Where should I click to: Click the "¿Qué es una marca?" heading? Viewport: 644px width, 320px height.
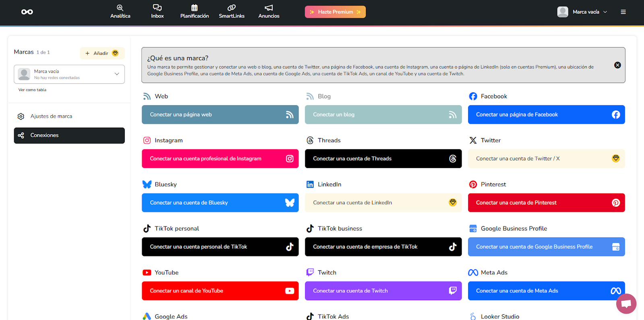178,58
